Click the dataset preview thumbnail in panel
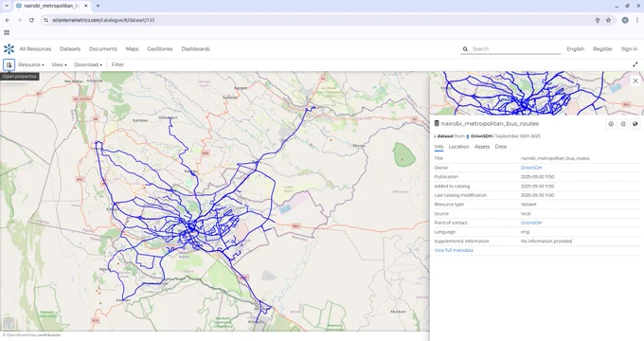 click(x=537, y=93)
